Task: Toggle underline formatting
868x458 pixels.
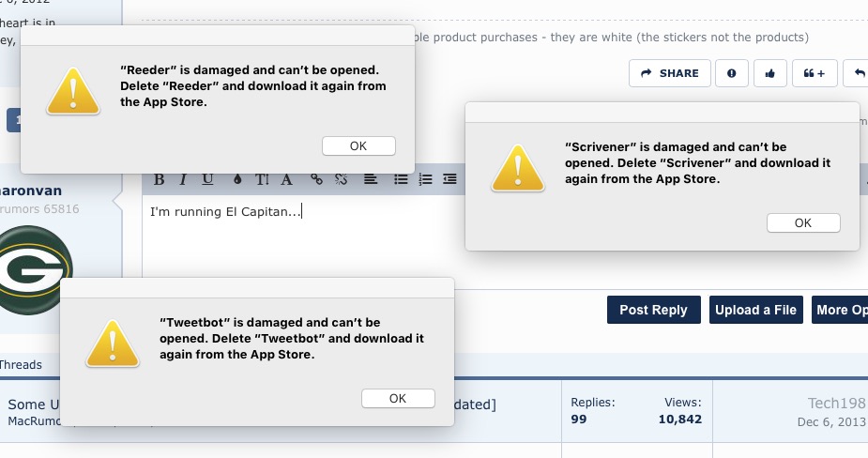Action: [x=207, y=178]
